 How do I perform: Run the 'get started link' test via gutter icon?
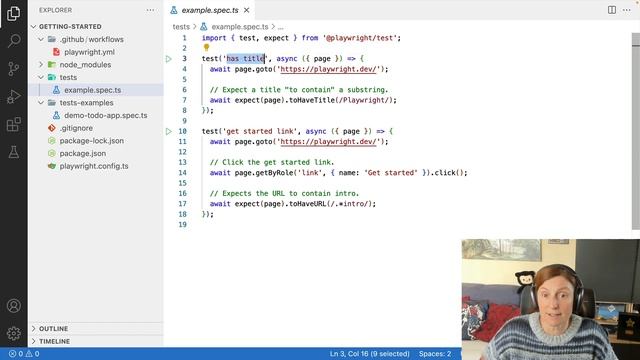click(169, 131)
